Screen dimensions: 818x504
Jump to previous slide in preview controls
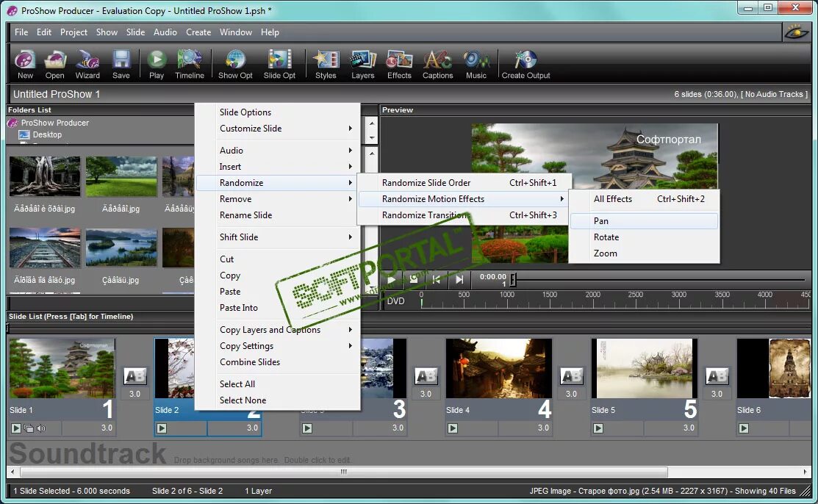(436, 280)
